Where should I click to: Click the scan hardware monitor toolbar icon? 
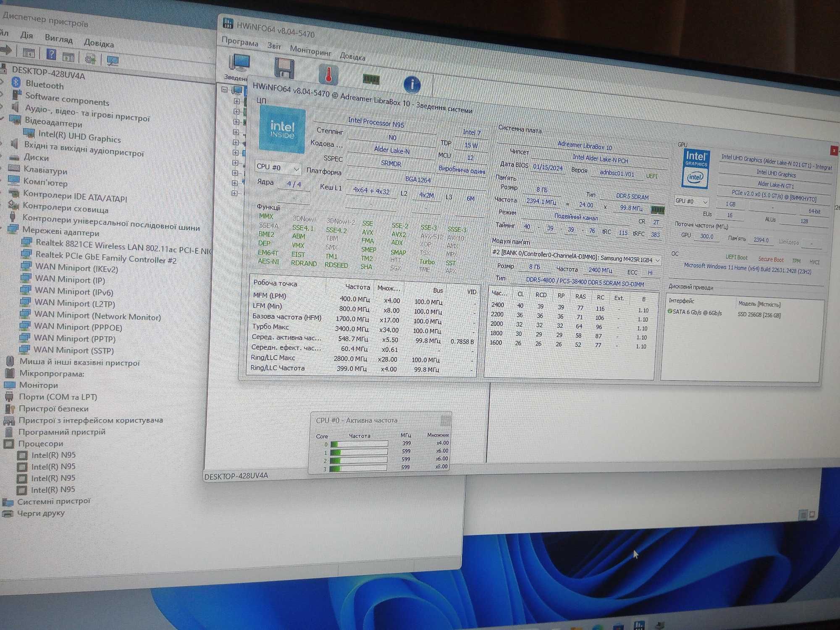[113, 60]
